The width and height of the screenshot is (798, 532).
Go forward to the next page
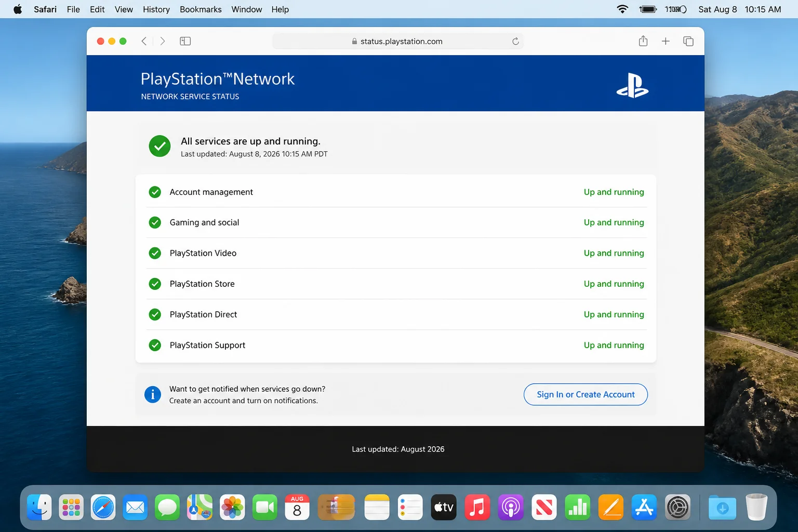pyautogui.click(x=163, y=41)
